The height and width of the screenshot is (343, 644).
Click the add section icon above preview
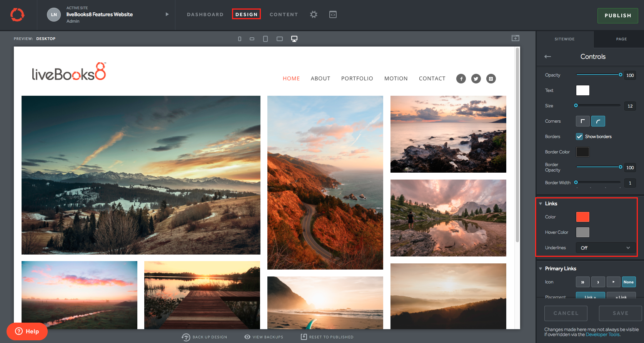click(516, 38)
